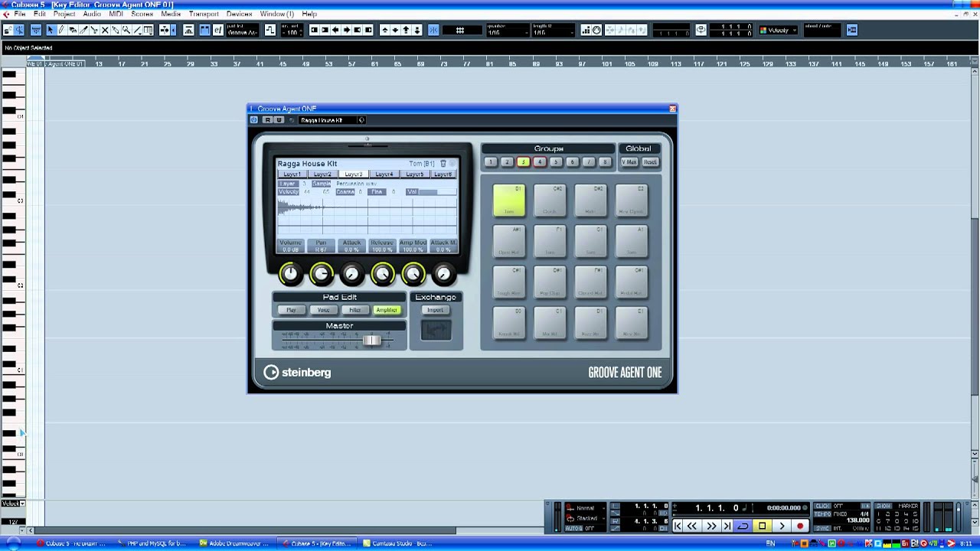Click the Nudge move right arrow
The height and width of the screenshot is (551, 980).
346,30
